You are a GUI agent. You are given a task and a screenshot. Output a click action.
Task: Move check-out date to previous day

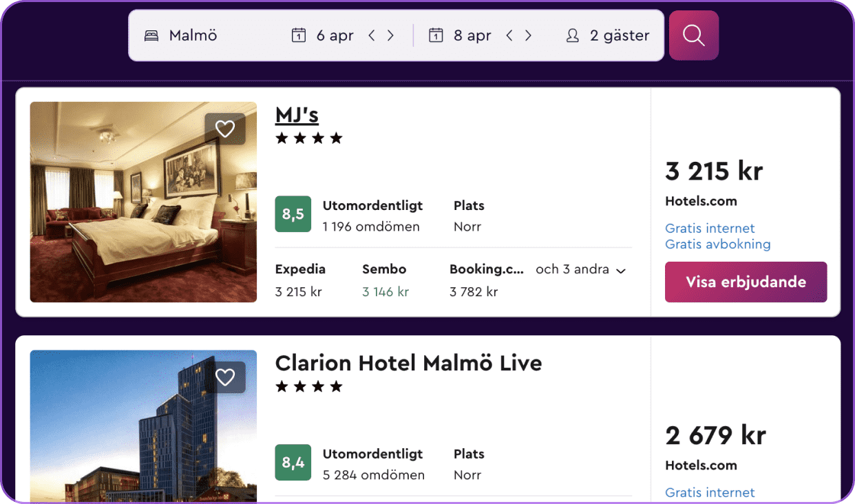click(509, 36)
